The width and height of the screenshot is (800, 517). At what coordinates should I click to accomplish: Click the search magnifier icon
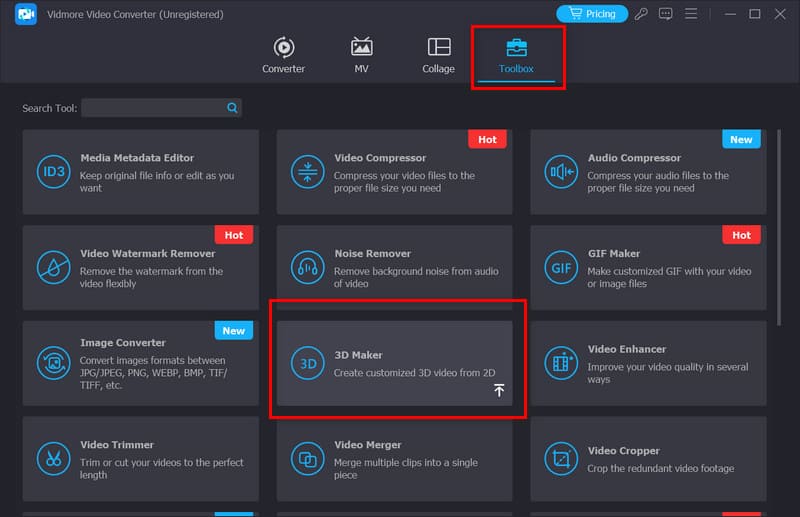point(232,108)
